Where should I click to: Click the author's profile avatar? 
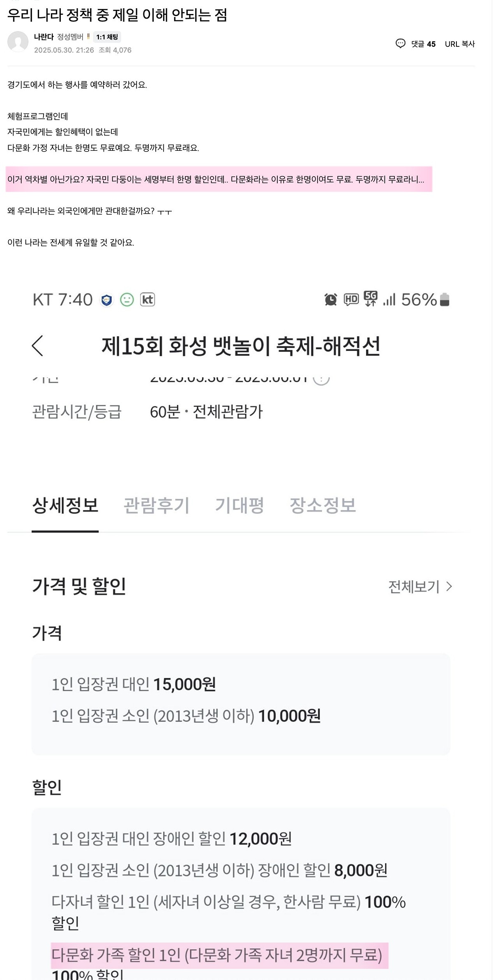[x=18, y=42]
